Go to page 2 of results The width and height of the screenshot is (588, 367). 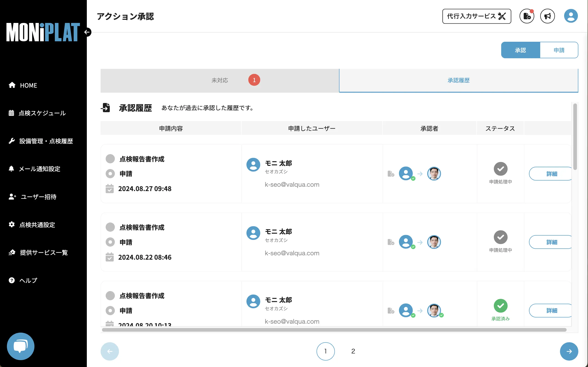point(353,351)
